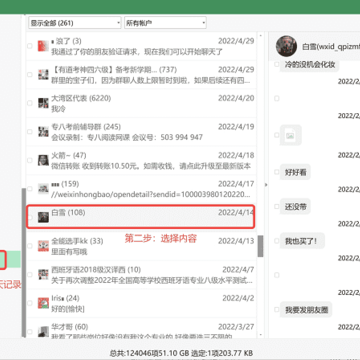
Task: Tick checkbox beside 我也买了! message
Action: click(x=276, y=241)
